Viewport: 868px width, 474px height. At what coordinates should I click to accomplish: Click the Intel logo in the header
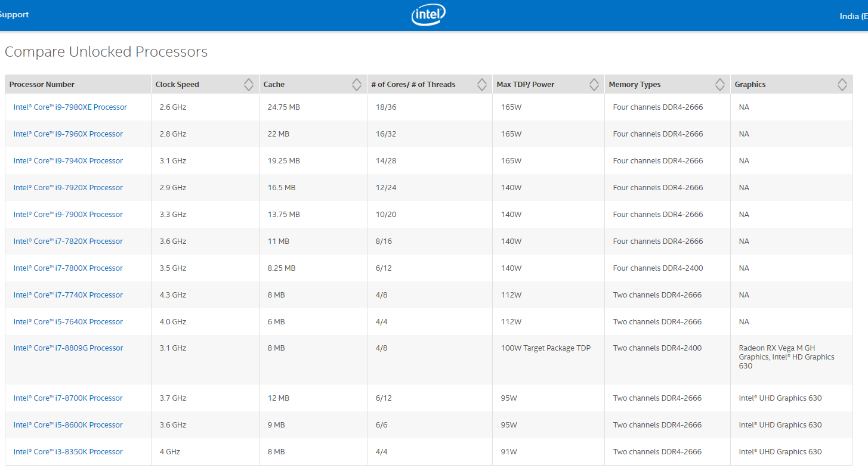[428, 14]
